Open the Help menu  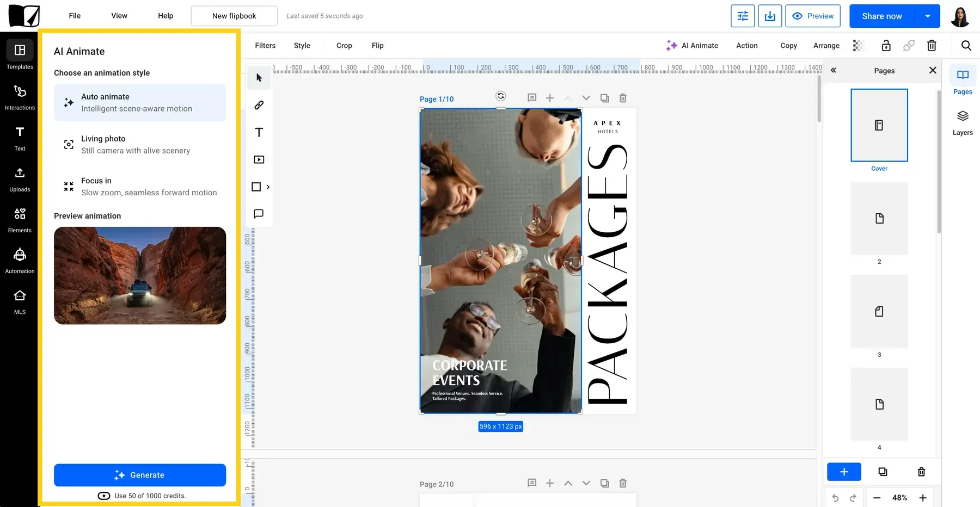166,16
